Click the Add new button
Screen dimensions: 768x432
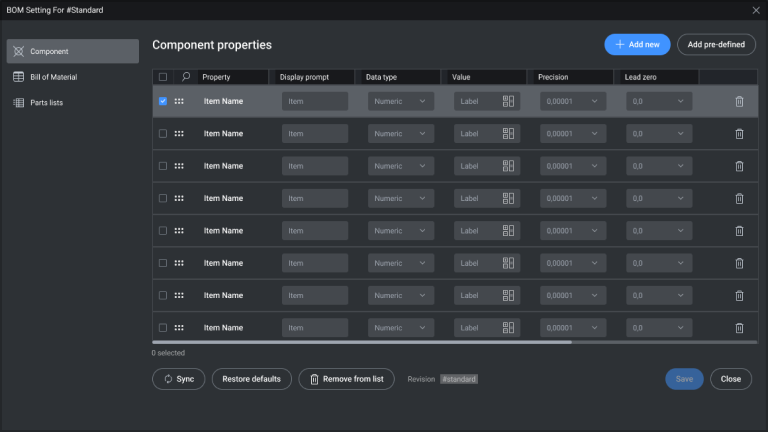pyautogui.click(x=637, y=45)
